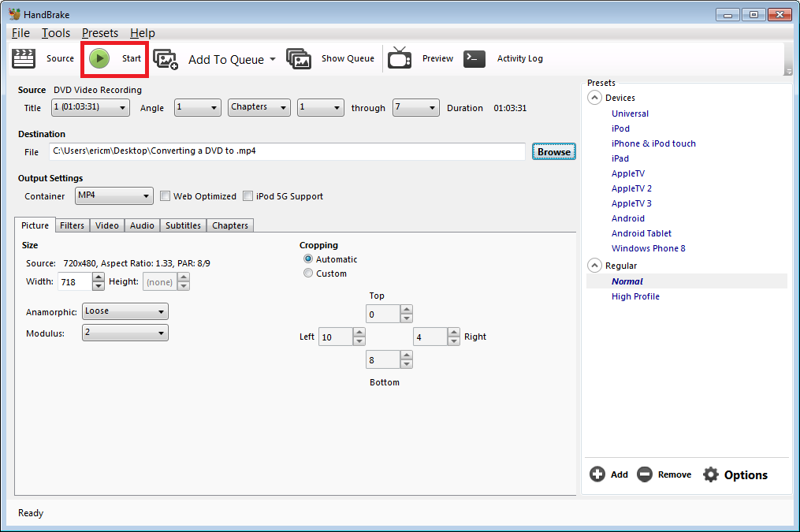This screenshot has width=800, height=532.
Task: Click the Remove preset label
Action: [x=675, y=475]
